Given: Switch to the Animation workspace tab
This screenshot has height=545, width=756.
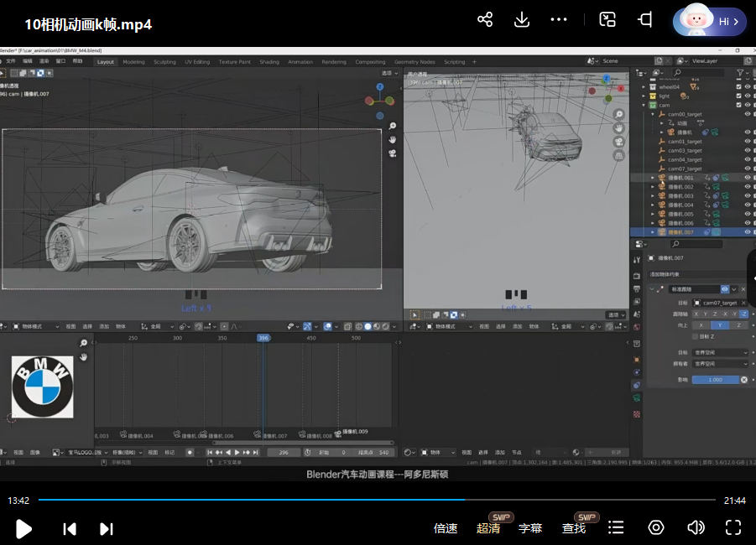Looking at the screenshot, I should (x=300, y=62).
